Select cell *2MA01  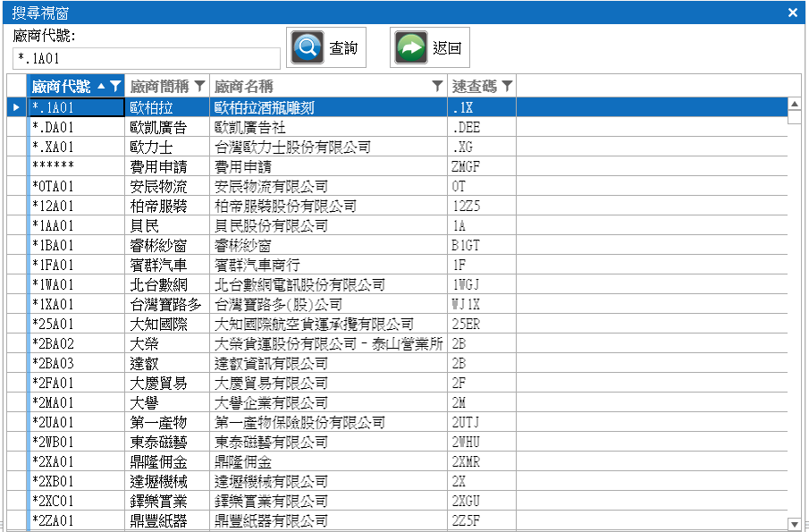click(x=76, y=402)
